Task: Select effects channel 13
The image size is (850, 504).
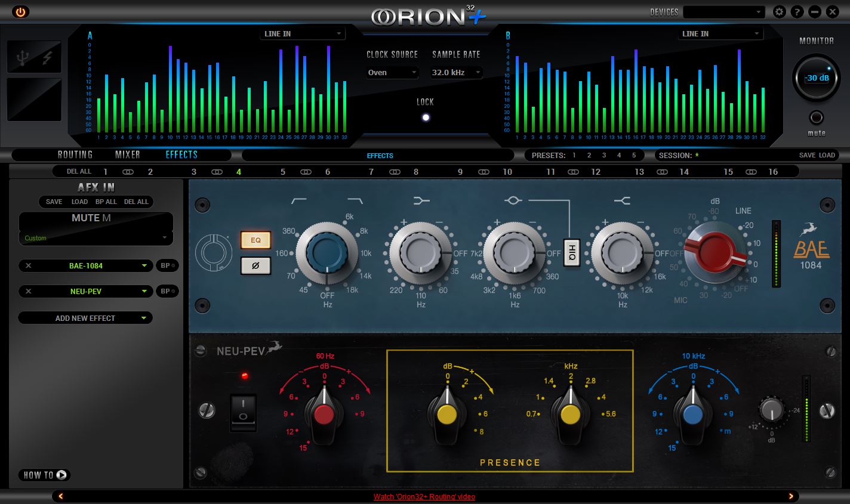Action: (x=639, y=172)
